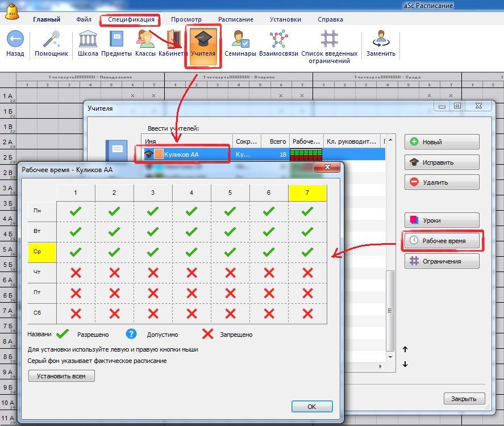Open the Расписание menu tab
The image size is (504, 426).
[236, 19]
